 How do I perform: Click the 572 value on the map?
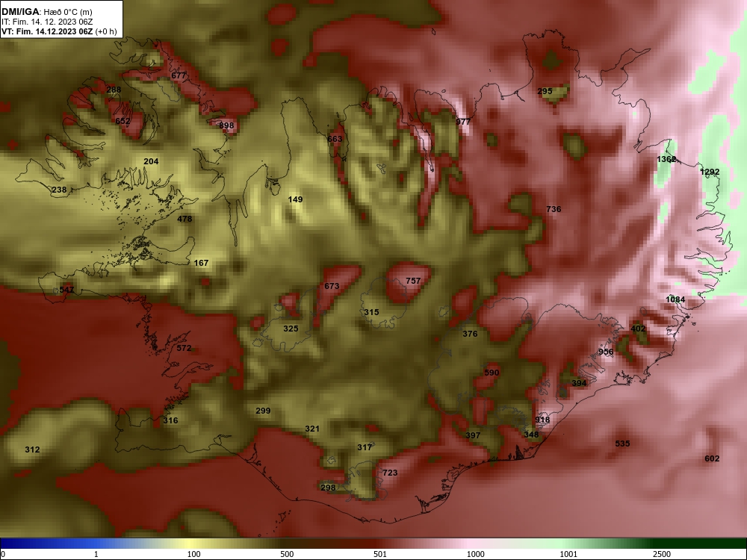tap(184, 348)
